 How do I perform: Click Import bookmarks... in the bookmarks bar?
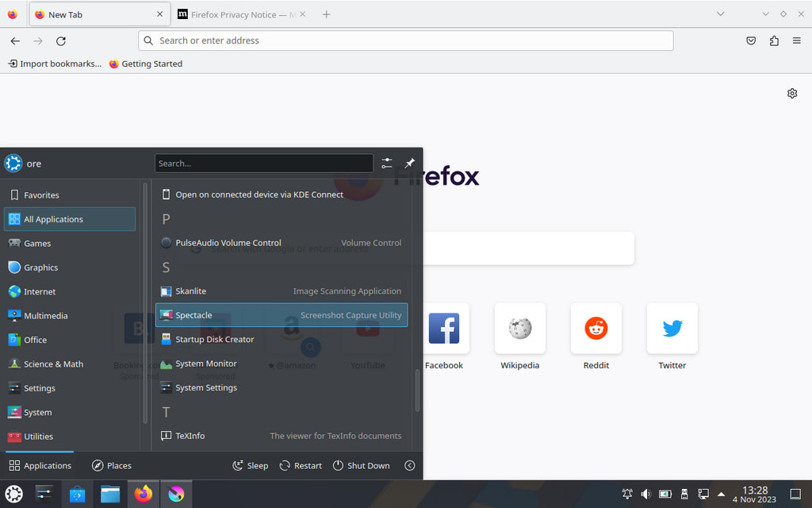tap(55, 63)
